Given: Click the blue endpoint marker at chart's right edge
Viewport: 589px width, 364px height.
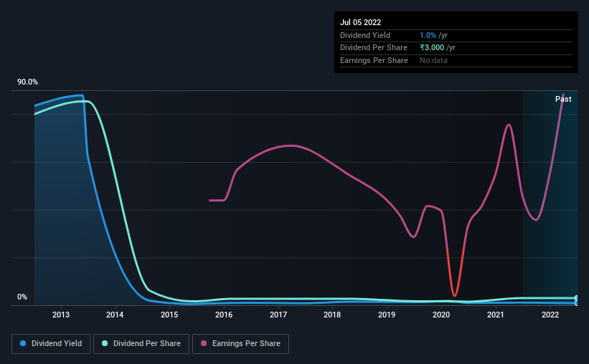Looking at the screenshot, I should point(576,303).
